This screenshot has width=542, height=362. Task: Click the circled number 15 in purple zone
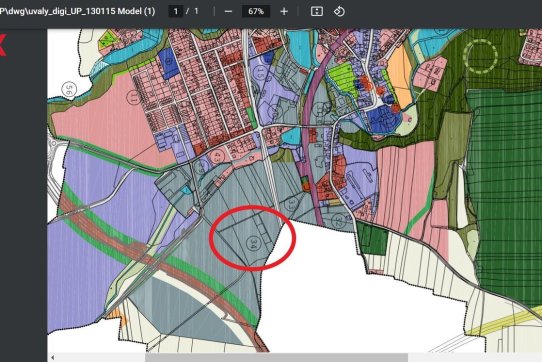261,72
